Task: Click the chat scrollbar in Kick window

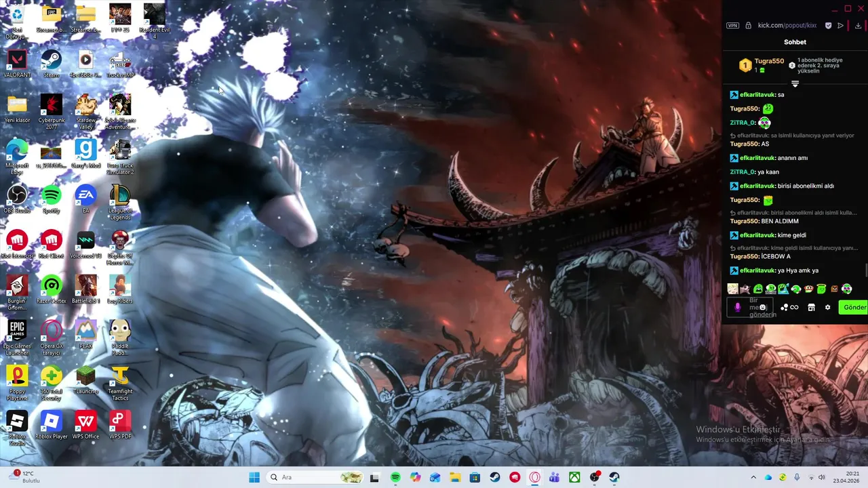Action: 866,271
